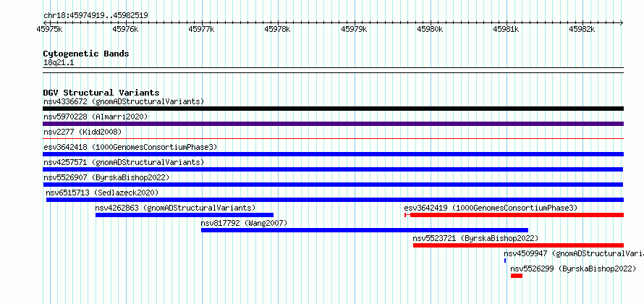Click the red nsv5523721 variant bar
644x304 pixels.
click(518, 245)
